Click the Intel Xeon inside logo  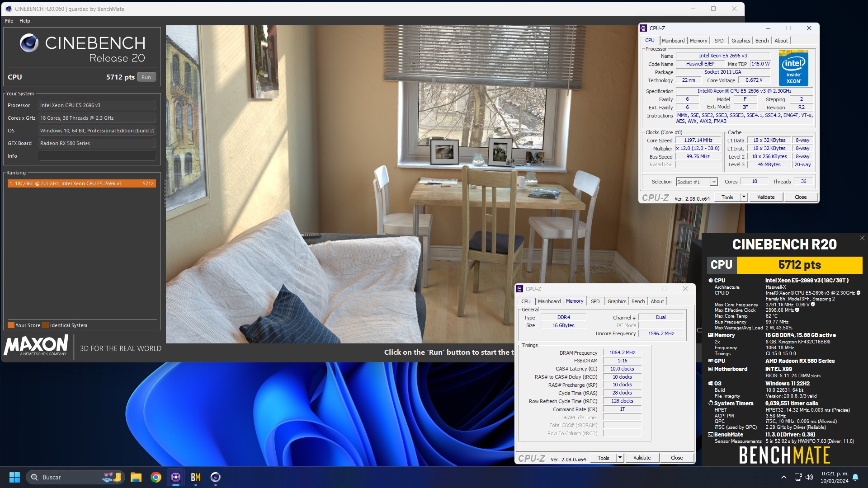point(793,68)
